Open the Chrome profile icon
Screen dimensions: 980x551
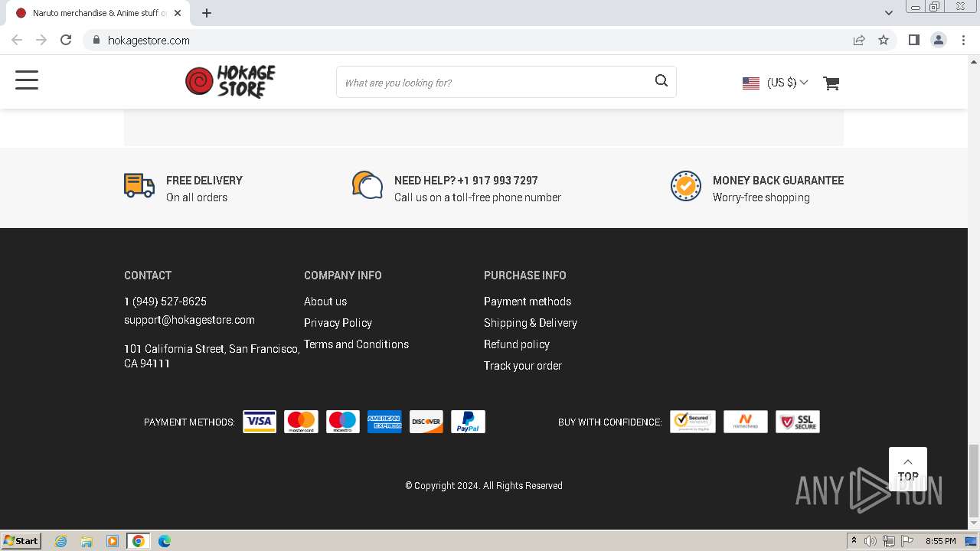point(939,40)
